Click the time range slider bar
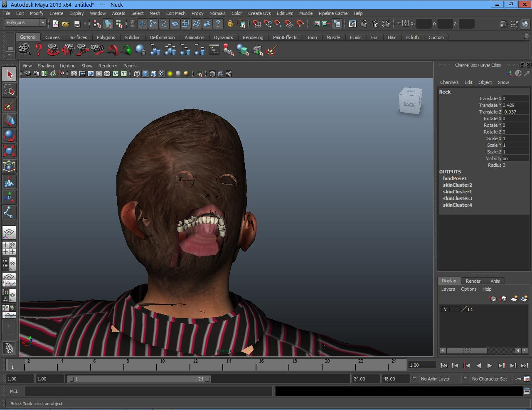Viewport: 532px width, 410px height. pos(139,379)
